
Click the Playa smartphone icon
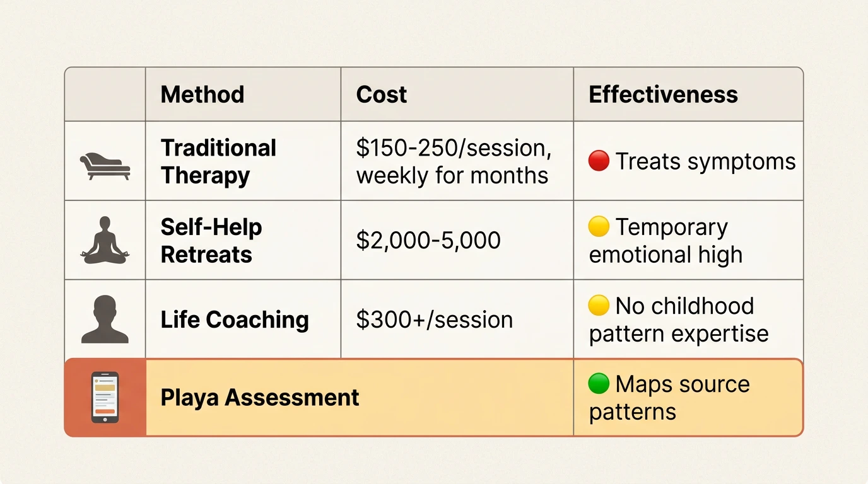coord(105,397)
